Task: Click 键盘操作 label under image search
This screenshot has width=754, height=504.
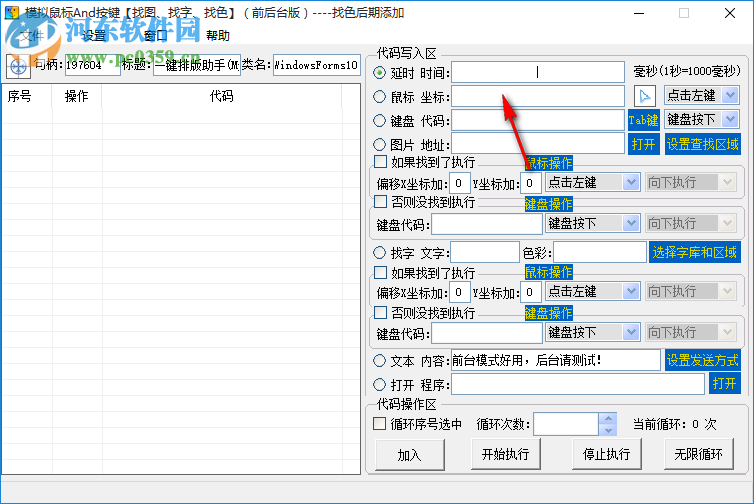Action: pos(548,204)
